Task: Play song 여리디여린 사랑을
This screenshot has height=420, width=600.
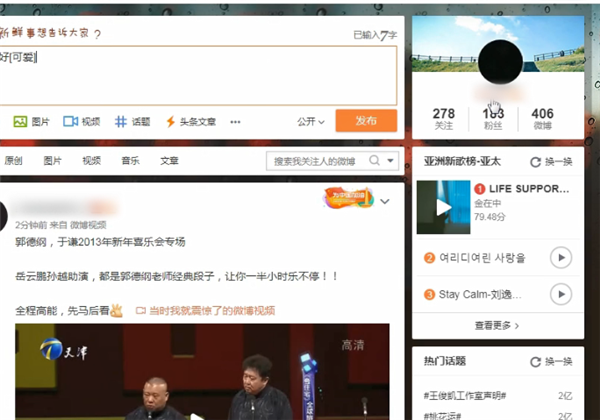Action: pyautogui.click(x=561, y=257)
